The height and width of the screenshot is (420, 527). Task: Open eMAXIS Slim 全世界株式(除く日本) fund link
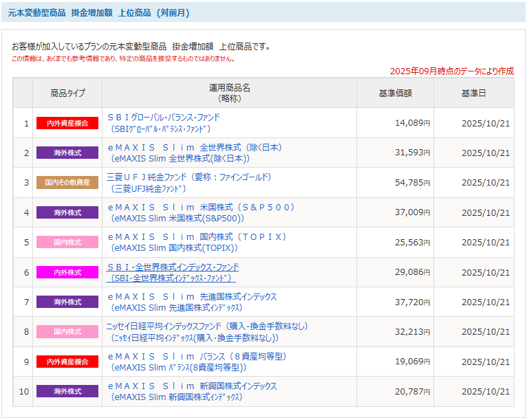coord(195,147)
